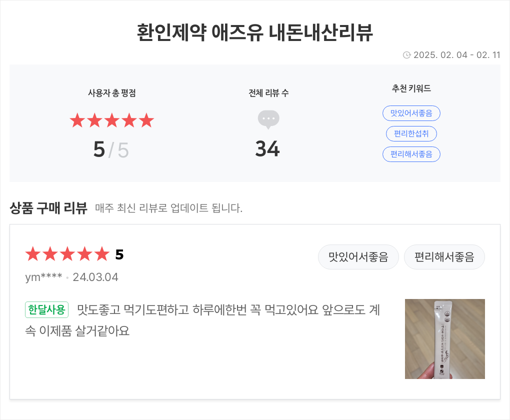This screenshot has height=420, width=510.
Task: Select the 편리한섭취 recommended keyword
Action: pyautogui.click(x=411, y=133)
